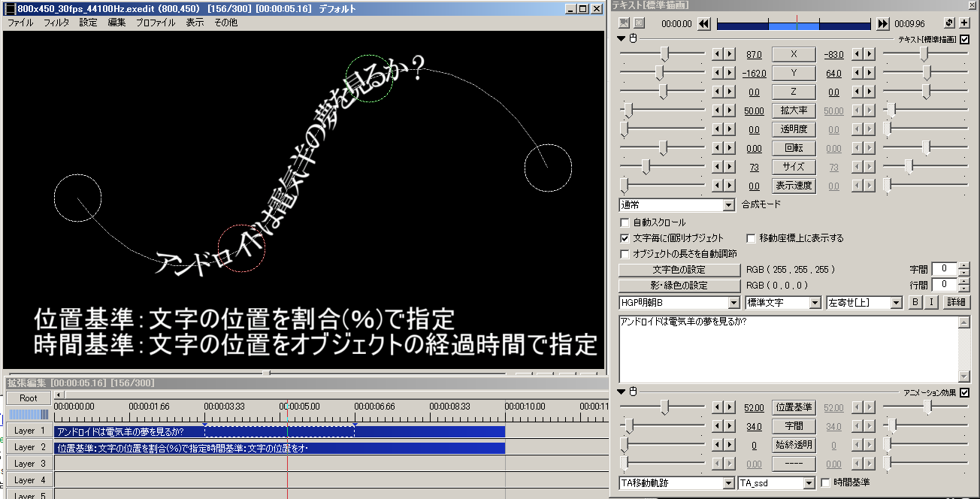Decrease left サイズ value with left arrow
This screenshot has width=980, height=499.
717,167
